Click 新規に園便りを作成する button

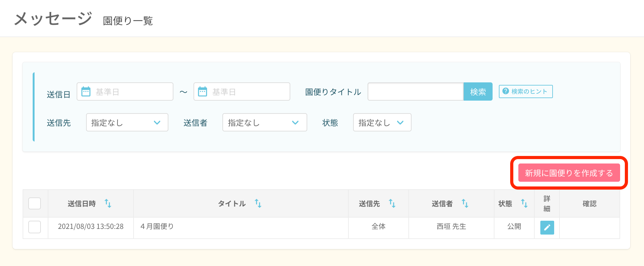(x=569, y=173)
